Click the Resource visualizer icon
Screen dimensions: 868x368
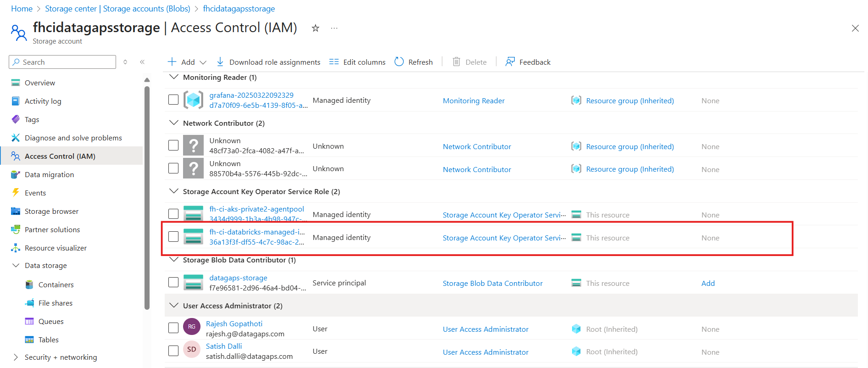pos(16,248)
